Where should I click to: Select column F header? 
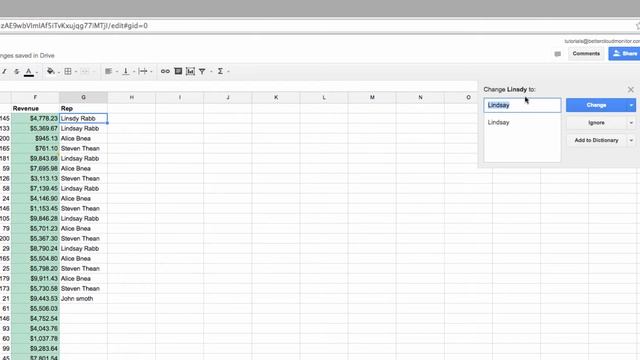(35, 98)
